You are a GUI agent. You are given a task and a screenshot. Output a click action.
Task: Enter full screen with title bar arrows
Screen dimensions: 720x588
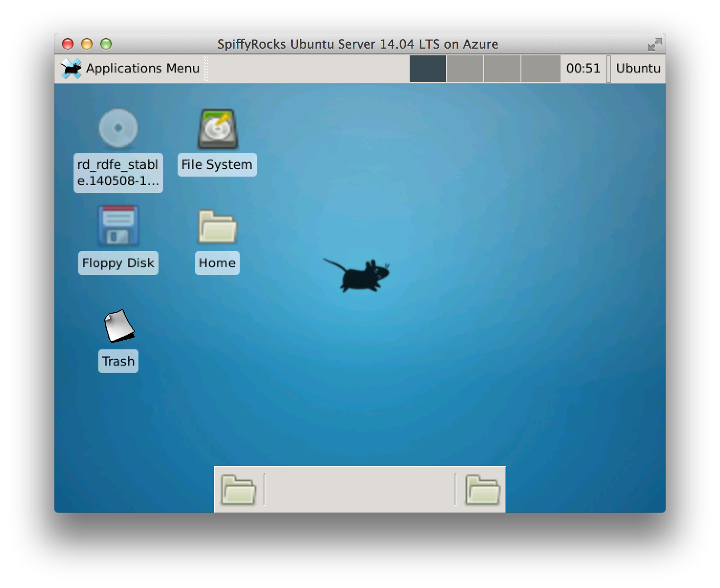click(655, 44)
